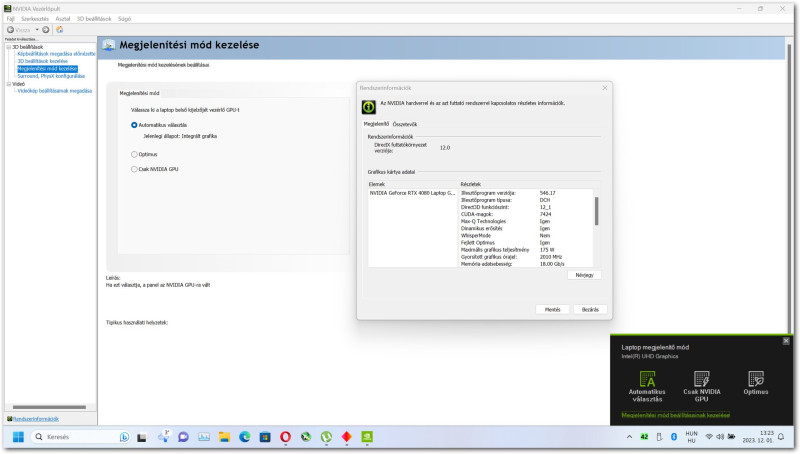Viewport: 800px width, 454px height.
Task: Open File Explorer from the taskbar
Action: [x=224, y=437]
